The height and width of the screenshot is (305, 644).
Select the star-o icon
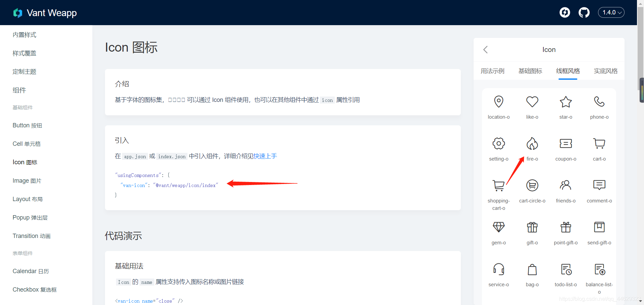click(x=566, y=102)
